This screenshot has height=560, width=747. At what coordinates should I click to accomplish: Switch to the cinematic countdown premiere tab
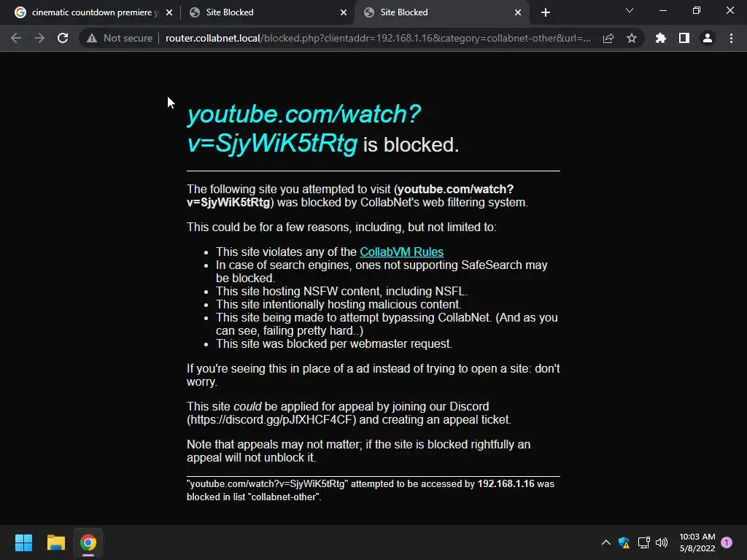click(94, 12)
